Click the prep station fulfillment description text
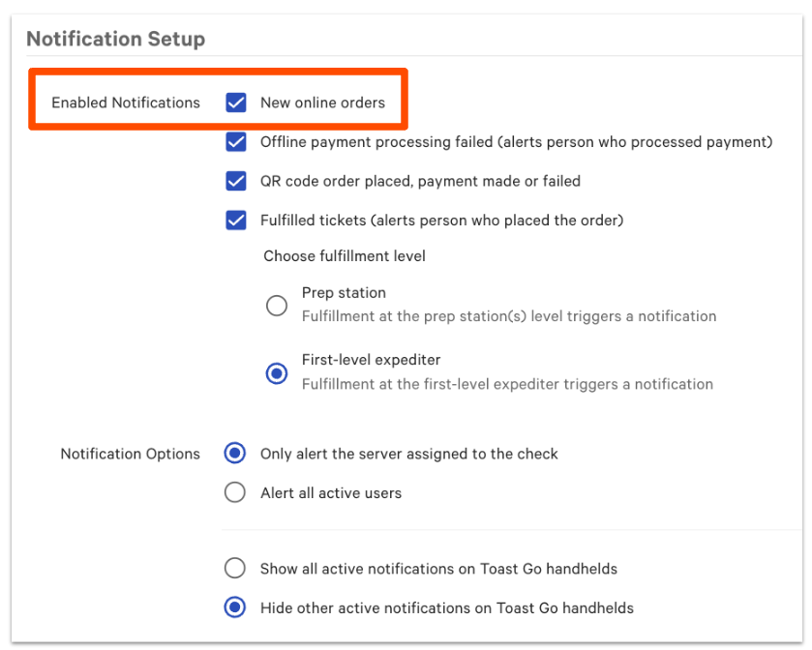The height and width of the screenshot is (650, 812). tap(509, 316)
